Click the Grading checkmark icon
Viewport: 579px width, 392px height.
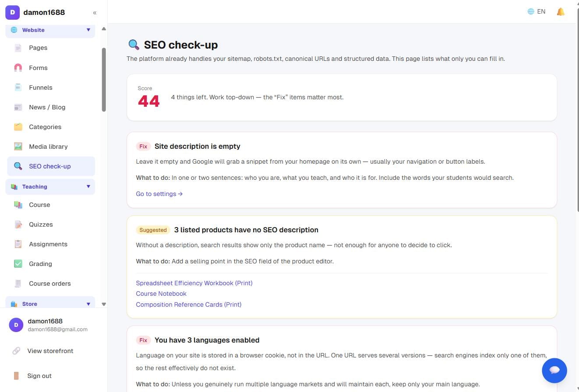click(x=18, y=264)
